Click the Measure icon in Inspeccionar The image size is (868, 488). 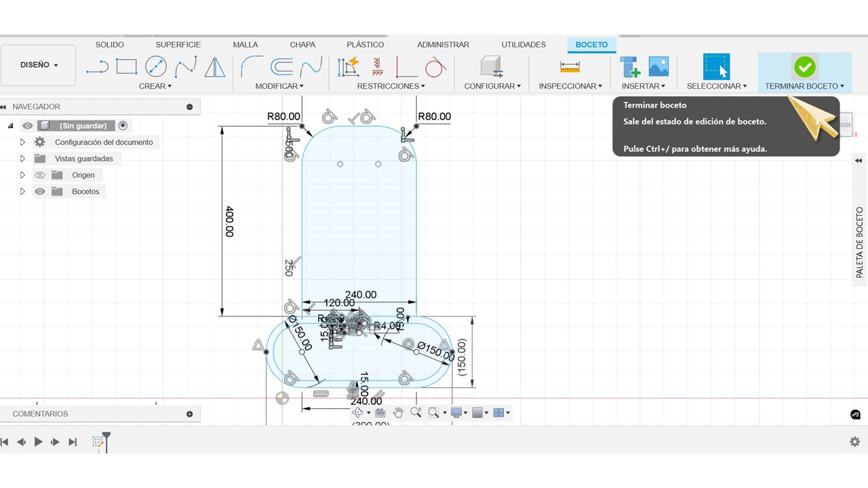pos(570,66)
